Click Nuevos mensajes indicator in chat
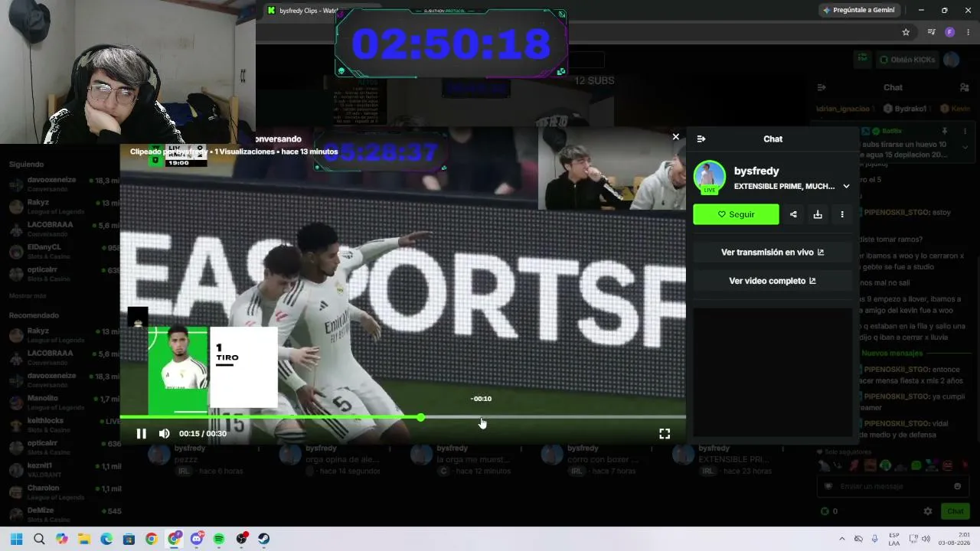The width and height of the screenshot is (980, 551). [x=892, y=353]
